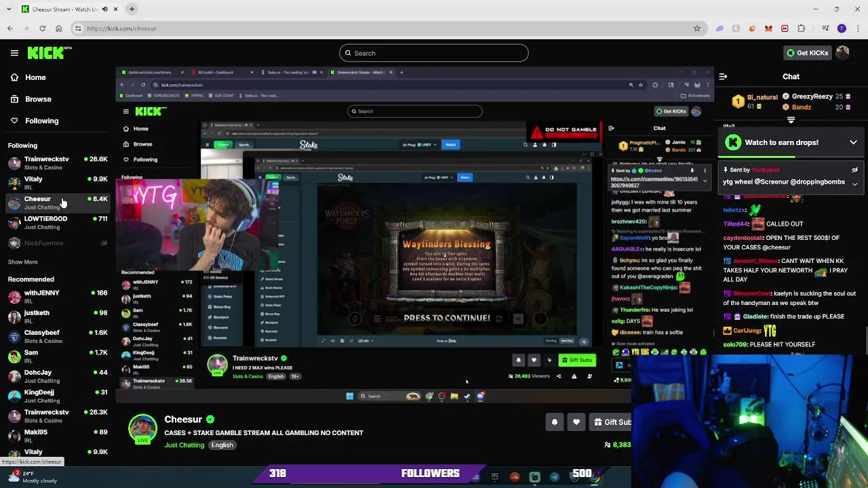Screen dimensions: 868x488
Task: Open LOWTIERGOD channel in Following list
Action: (x=58, y=222)
